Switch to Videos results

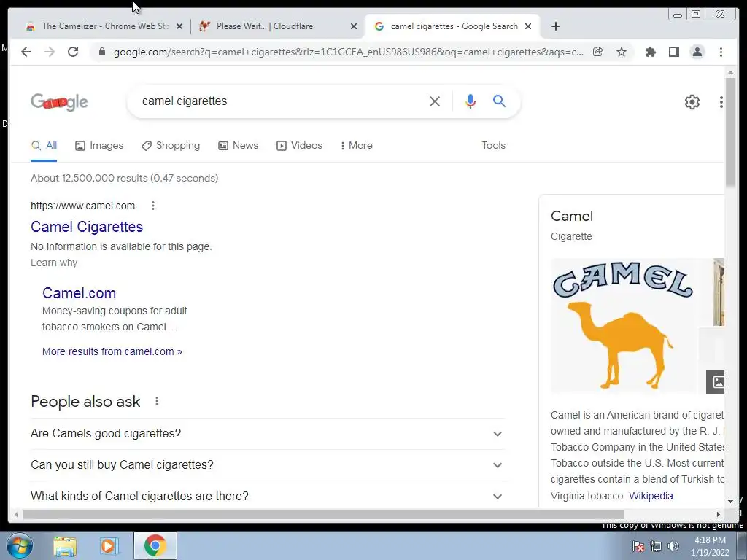point(299,146)
